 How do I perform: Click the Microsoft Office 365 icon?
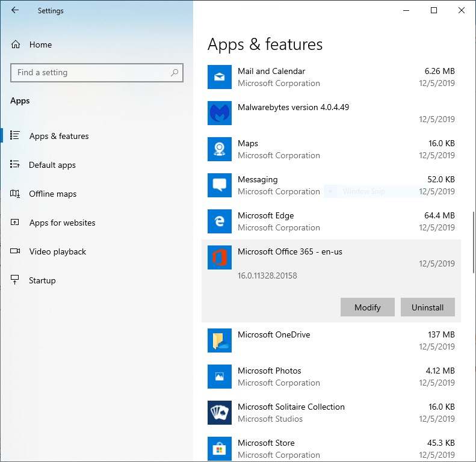pyautogui.click(x=220, y=257)
